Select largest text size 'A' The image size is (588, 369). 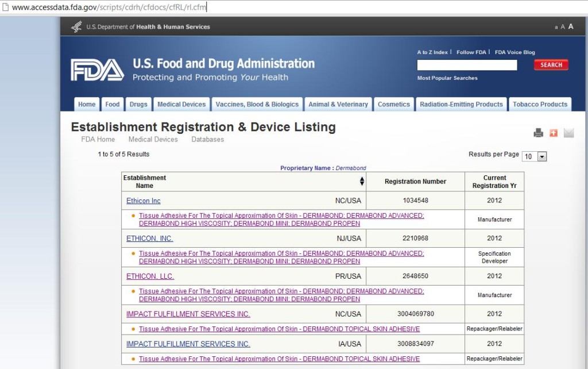[571, 26]
